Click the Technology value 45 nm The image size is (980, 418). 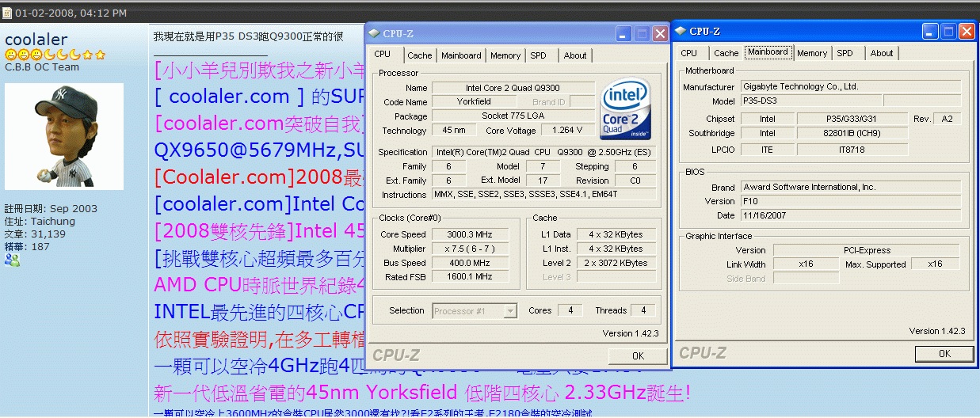pyautogui.click(x=454, y=131)
